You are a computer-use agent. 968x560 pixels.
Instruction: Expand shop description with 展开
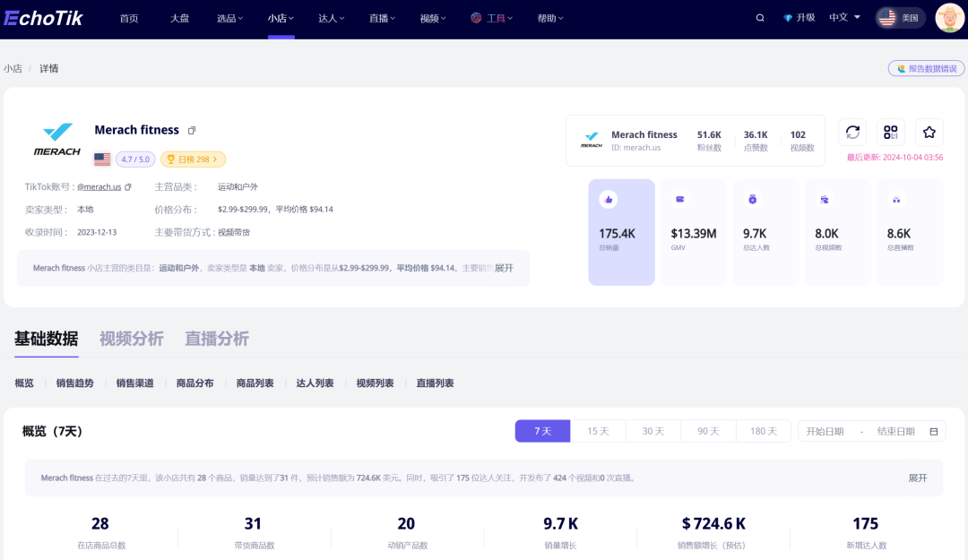[504, 268]
